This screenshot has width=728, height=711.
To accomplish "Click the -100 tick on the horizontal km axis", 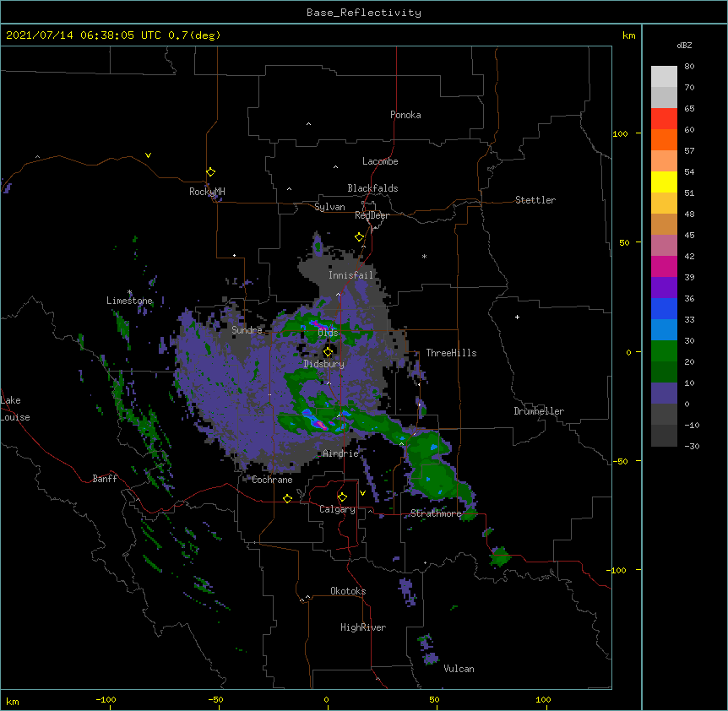I will tap(106, 699).
